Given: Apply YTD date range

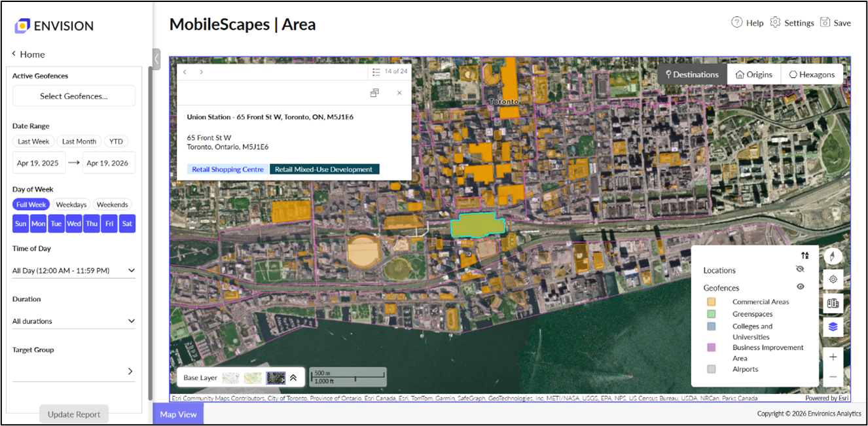Looking at the screenshot, I should point(116,141).
